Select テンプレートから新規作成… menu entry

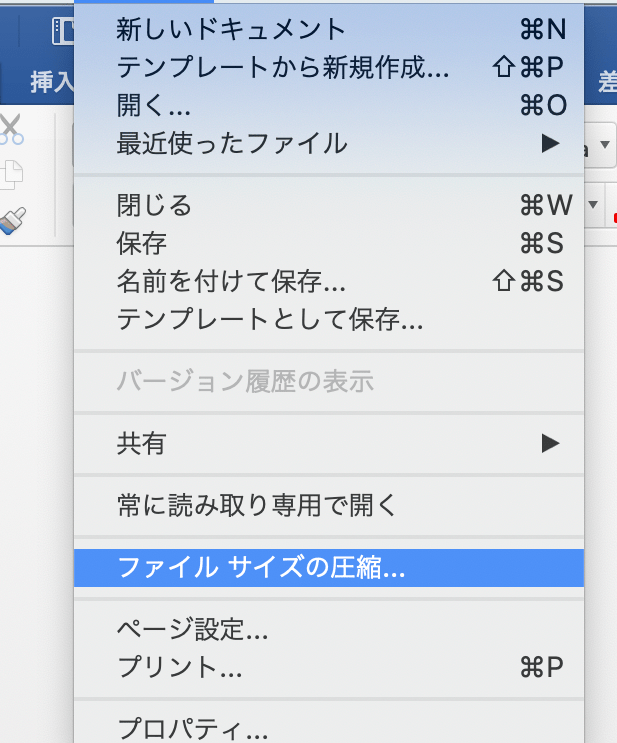pos(329,67)
